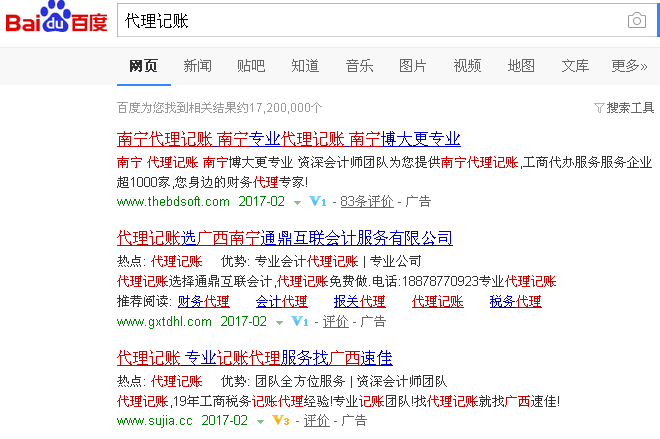Click result count text 百度为您找到相关结果约17,200,000个
The image size is (660, 439).
point(219,108)
